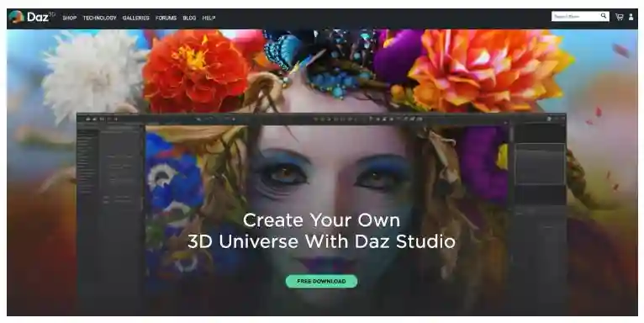Open the TECHNOLOGY menu

pyautogui.click(x=99, y=18)
